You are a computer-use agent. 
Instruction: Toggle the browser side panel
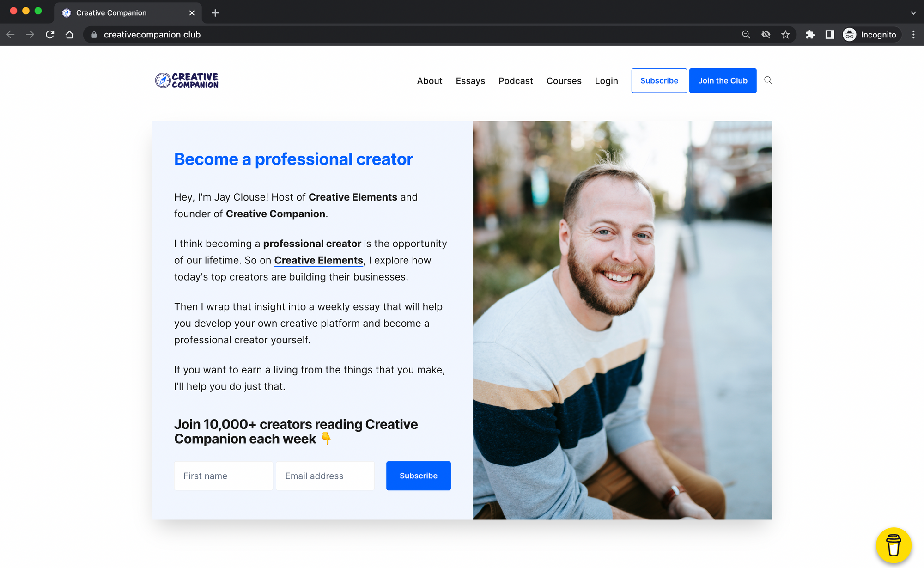[830, 35]
